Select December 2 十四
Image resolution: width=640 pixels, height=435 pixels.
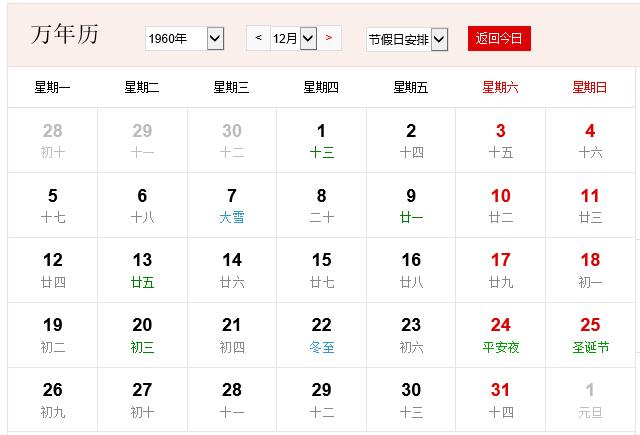point(411,140)
